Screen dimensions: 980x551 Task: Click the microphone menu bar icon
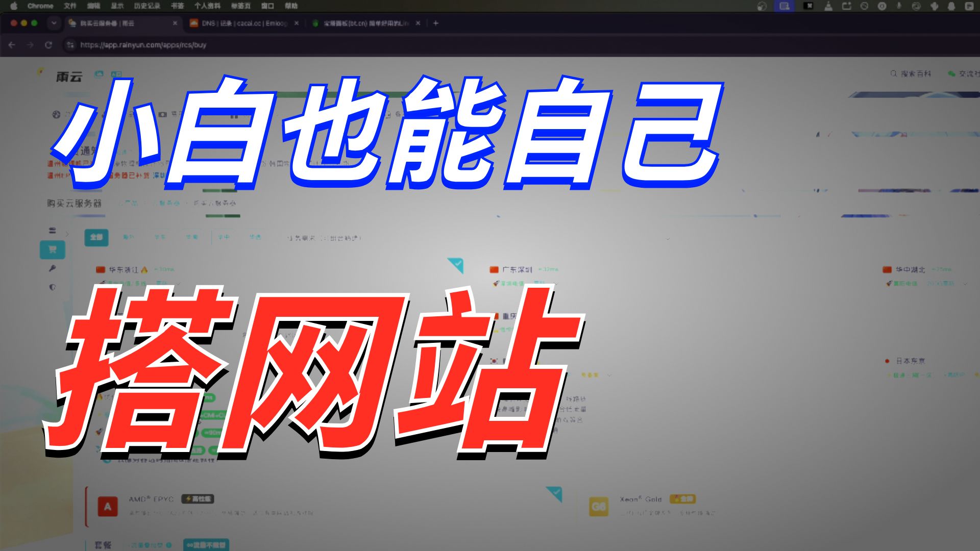coord(899,6)
